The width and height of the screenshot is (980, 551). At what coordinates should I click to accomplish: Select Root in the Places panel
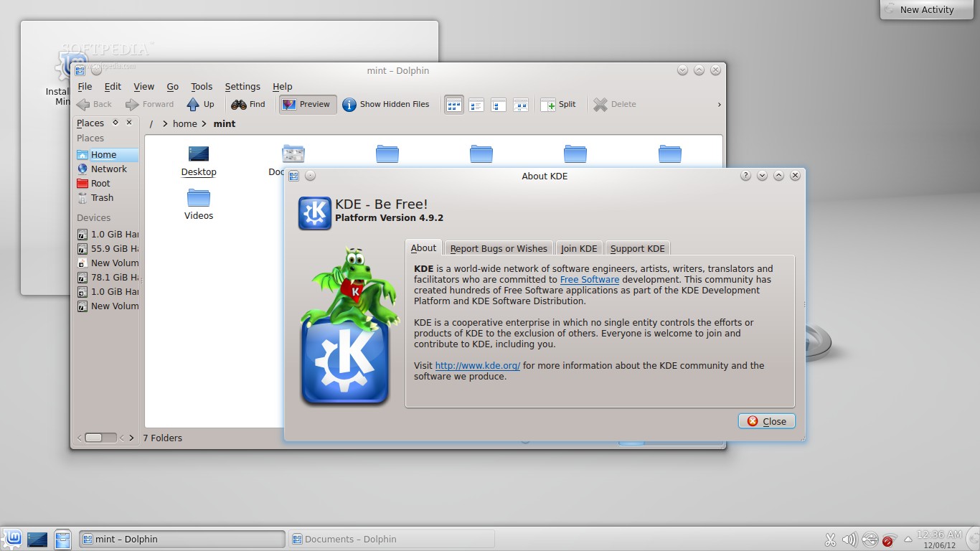107,183
